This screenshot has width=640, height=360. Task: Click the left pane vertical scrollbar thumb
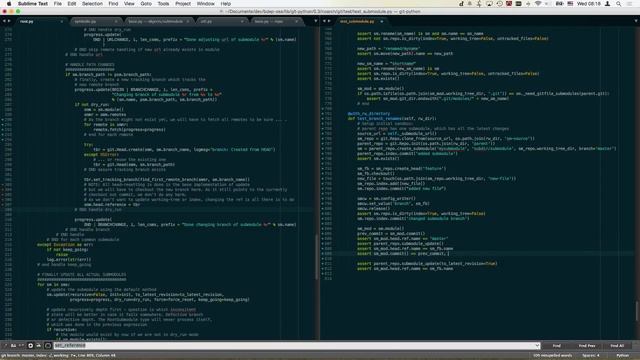[317, 256]
